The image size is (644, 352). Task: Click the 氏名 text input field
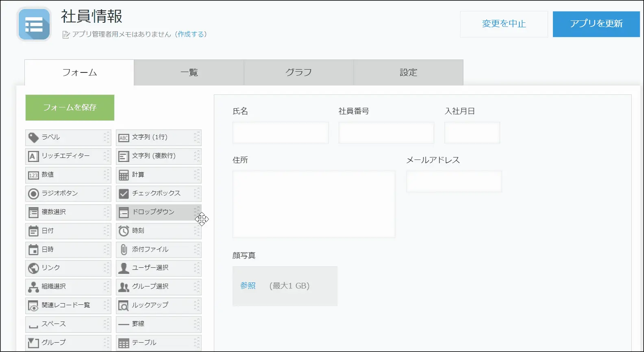pos(281,133)
